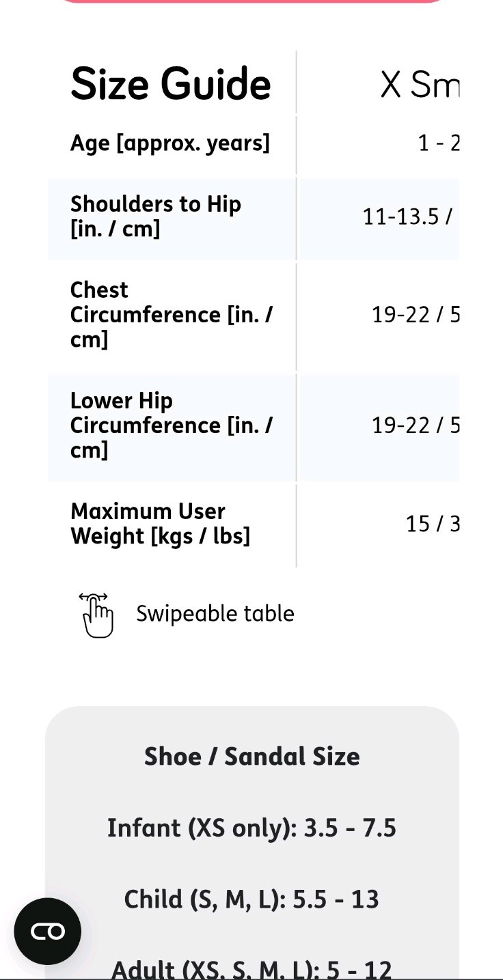
Task: Tap the lower hip 19-22 value cell
Action: (416, 425)
